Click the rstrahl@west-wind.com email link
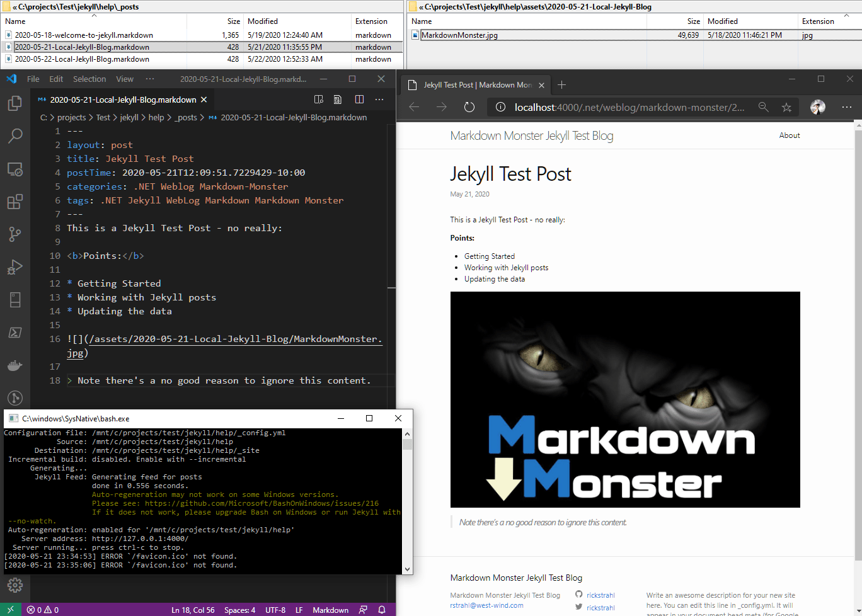 coord(486,605)
